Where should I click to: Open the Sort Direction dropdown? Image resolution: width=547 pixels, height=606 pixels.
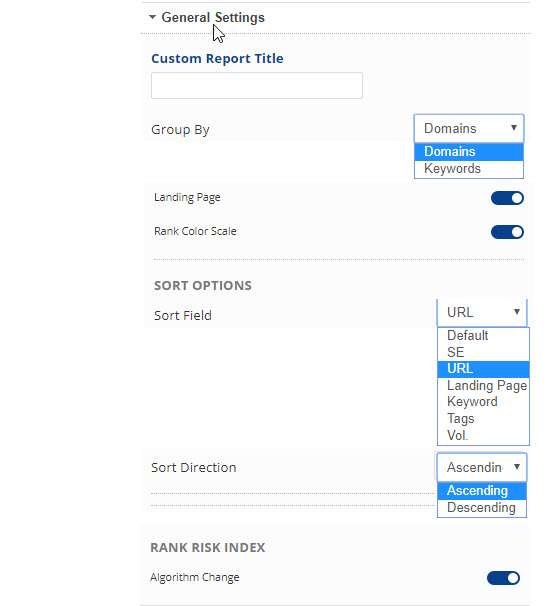(482, 467)
